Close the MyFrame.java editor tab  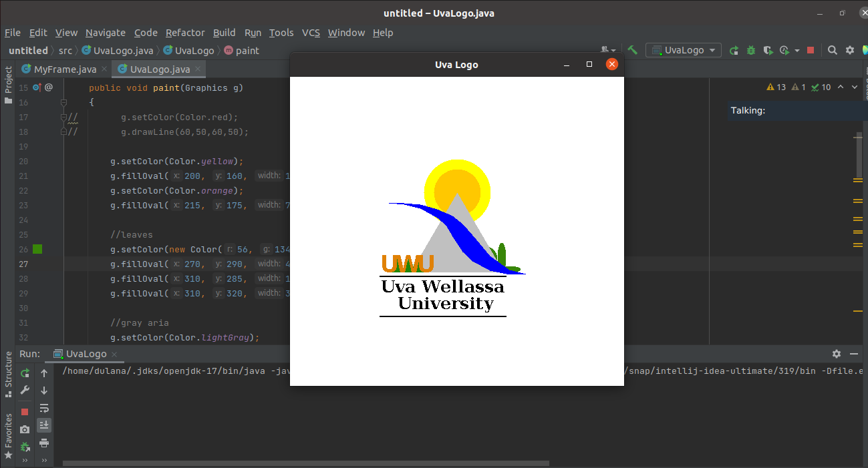pos(104,69)
